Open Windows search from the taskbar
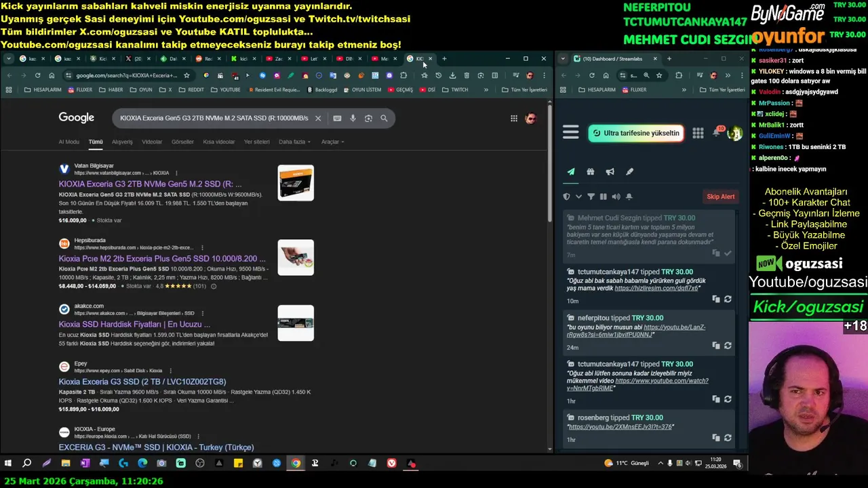The image size is (868, 488). tap(27, 464)
